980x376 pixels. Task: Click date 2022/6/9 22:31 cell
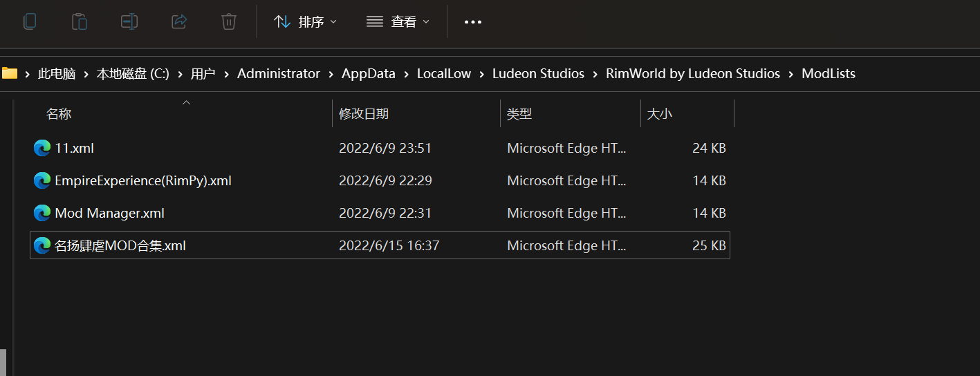click(385, 213)
